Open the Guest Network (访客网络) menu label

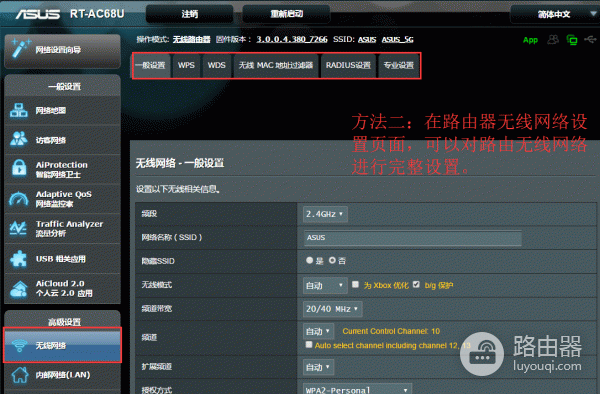[51, 140]
